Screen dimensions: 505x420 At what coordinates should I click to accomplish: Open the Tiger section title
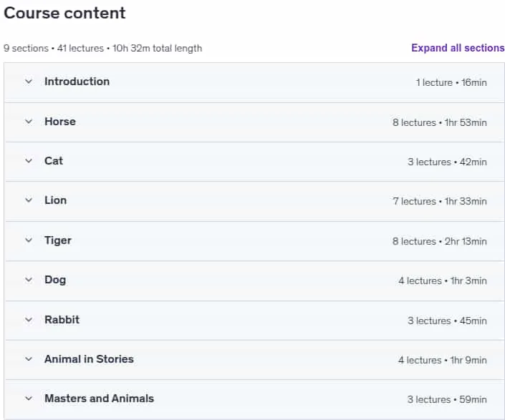(57, 240)
